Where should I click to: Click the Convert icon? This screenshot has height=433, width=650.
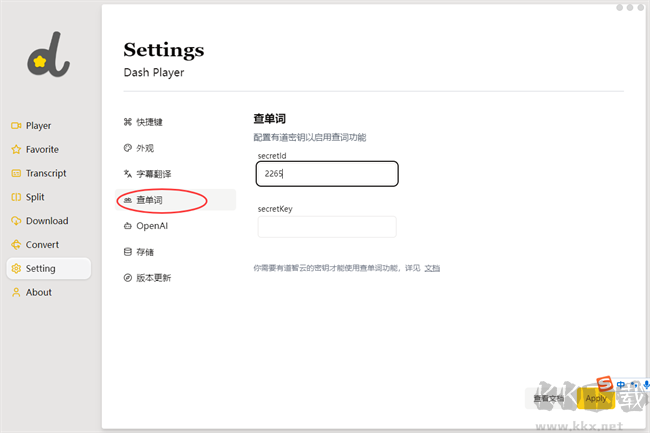pos(16,245)
